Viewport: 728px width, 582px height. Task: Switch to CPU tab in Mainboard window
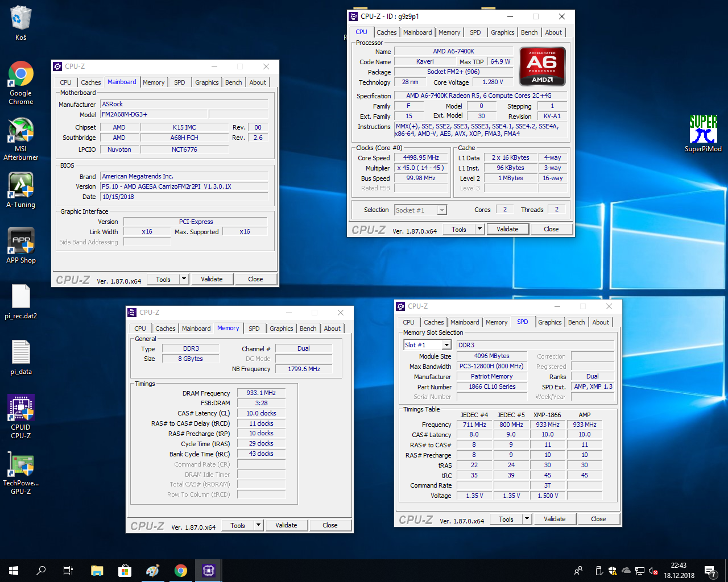click(66, 82)
